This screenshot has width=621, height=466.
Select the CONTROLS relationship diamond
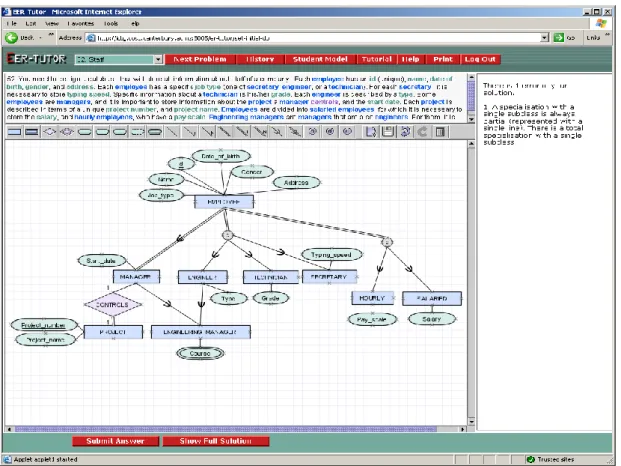point(113,304)
